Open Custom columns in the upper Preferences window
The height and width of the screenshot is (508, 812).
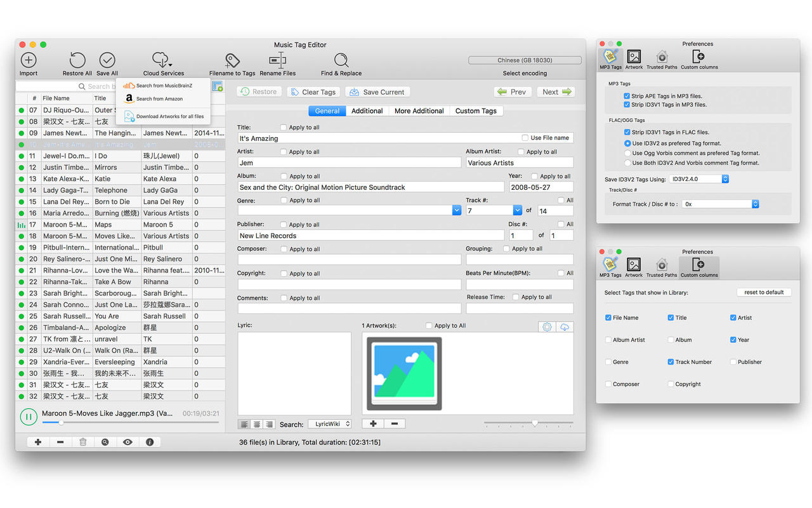699,59
